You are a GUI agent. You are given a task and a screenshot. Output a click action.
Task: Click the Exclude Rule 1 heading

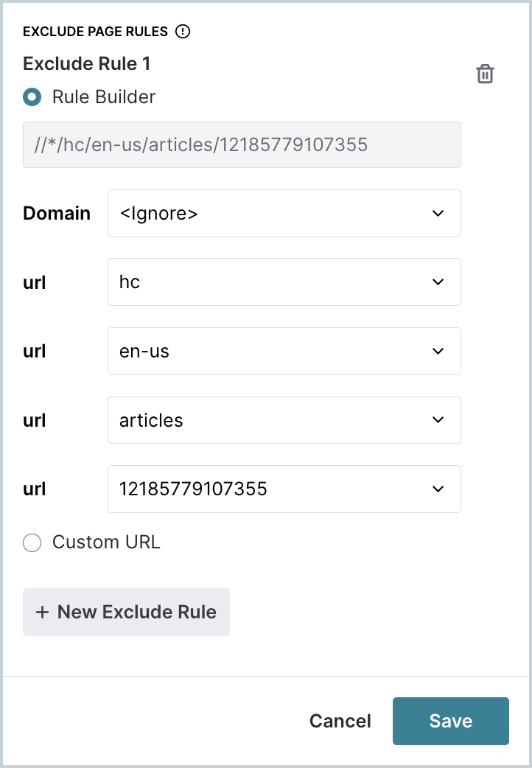pos(87,63)
